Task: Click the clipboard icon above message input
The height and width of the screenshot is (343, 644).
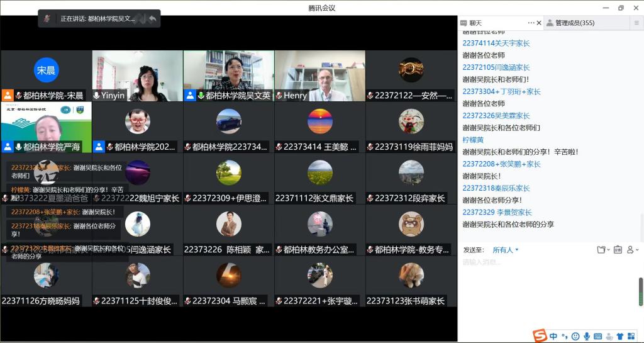Action: (x=618, y=250)
